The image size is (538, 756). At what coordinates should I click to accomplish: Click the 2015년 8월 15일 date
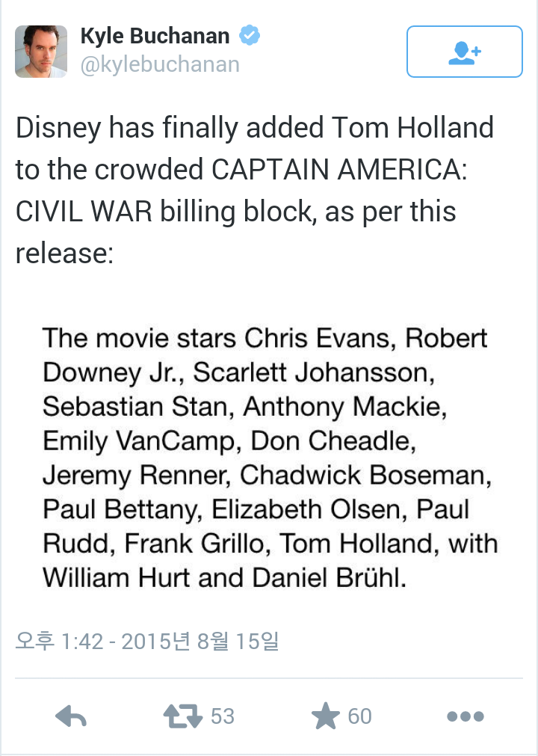point(200,642)
